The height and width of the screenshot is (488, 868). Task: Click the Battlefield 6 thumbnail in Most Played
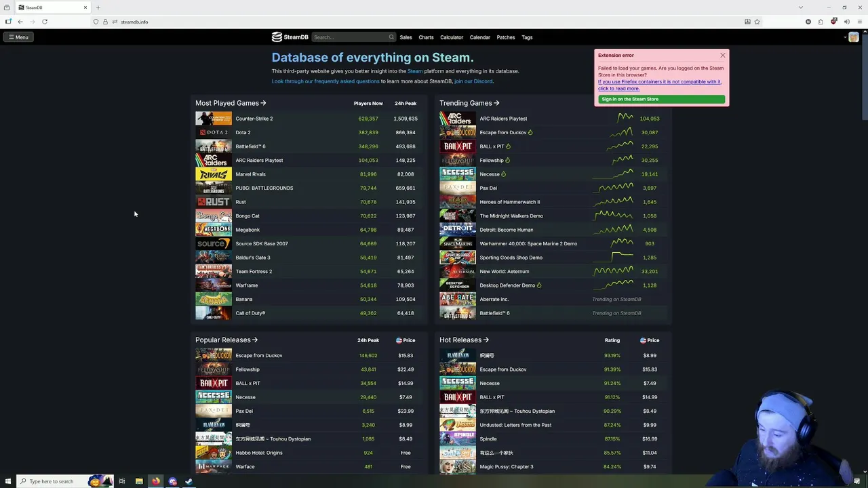214,146
